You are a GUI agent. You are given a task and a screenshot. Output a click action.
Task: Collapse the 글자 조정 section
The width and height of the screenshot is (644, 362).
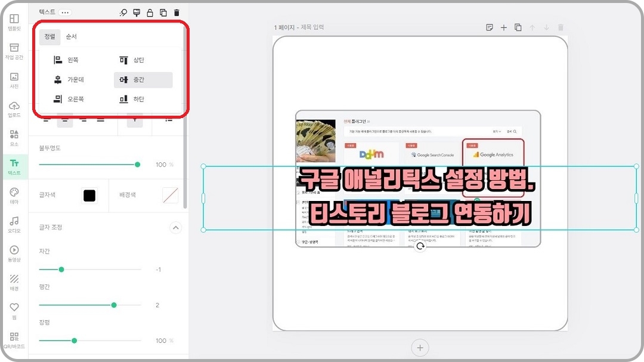click(175, 227)
